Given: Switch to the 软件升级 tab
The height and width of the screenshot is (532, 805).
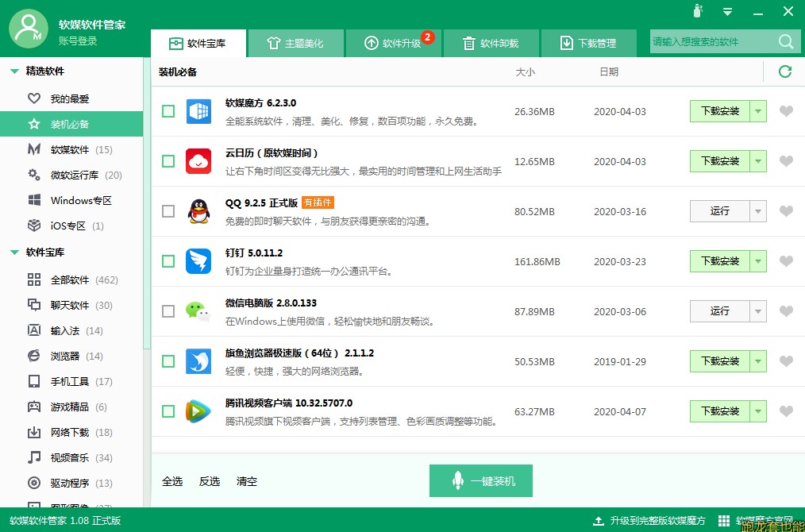Looking at the screenshot, I should pyautogui.click(x=393, y=44).
